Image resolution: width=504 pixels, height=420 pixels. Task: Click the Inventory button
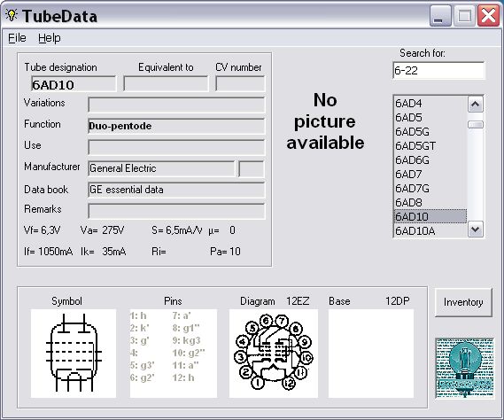point(463,302)
